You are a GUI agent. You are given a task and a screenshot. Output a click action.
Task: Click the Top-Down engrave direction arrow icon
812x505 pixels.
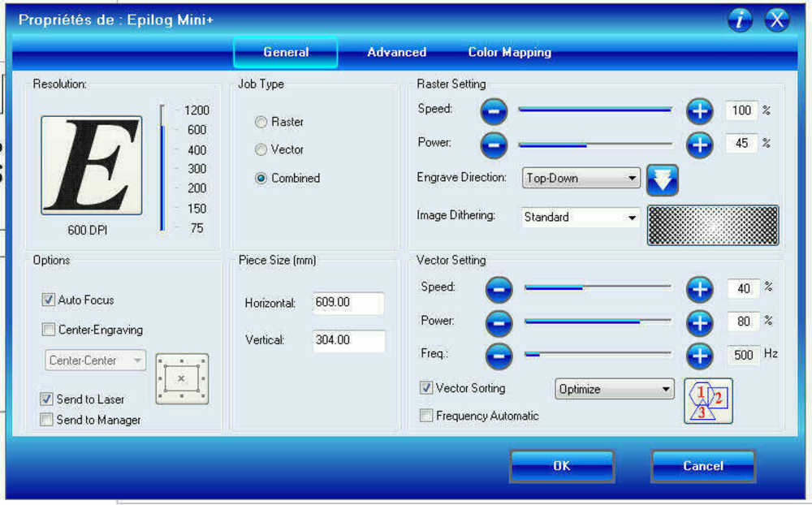(x=663, y=180)
